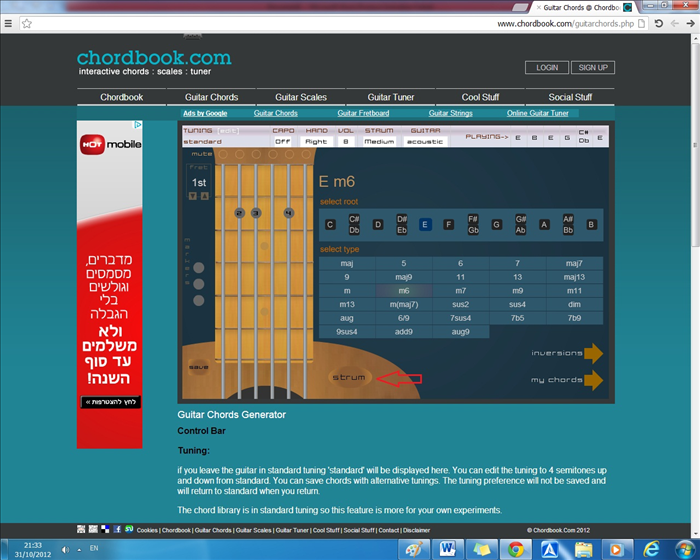The width and height of the screenshot is (700, 560).
Task: Open the Online Guitar Tuner ad link
Action: click(x=538, y=113)
